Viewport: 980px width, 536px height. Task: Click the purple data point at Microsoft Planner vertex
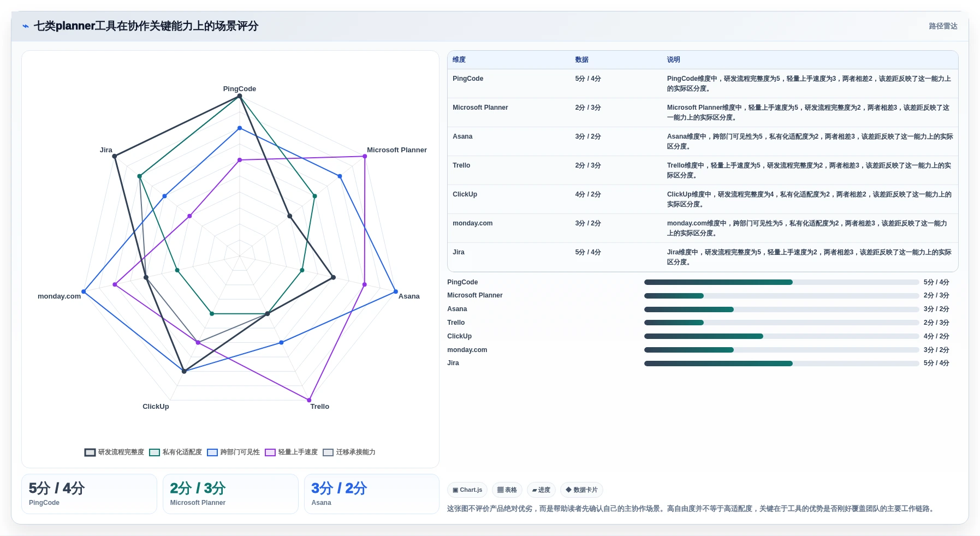click(365, 157)
